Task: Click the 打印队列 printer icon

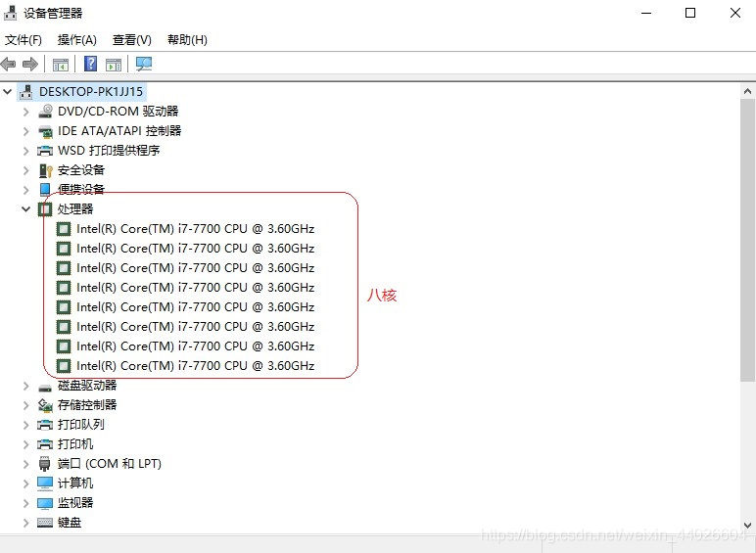Action: coord(45,425)
